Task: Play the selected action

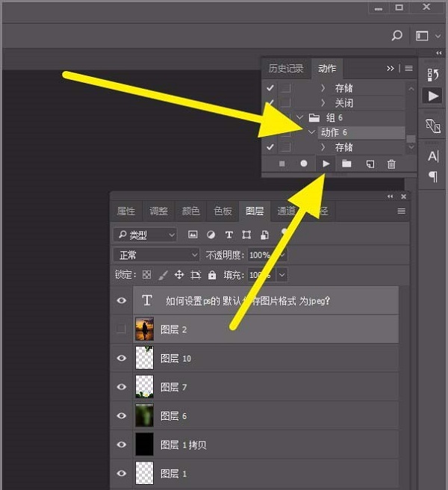Action: [326, 164]
